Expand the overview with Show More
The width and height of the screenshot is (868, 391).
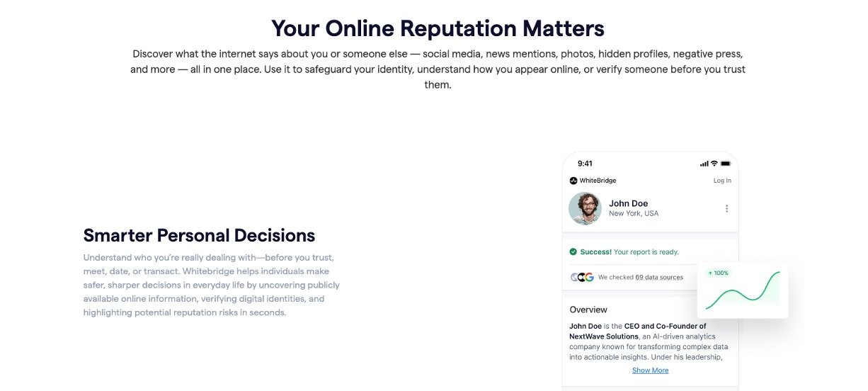pos(650,370)
